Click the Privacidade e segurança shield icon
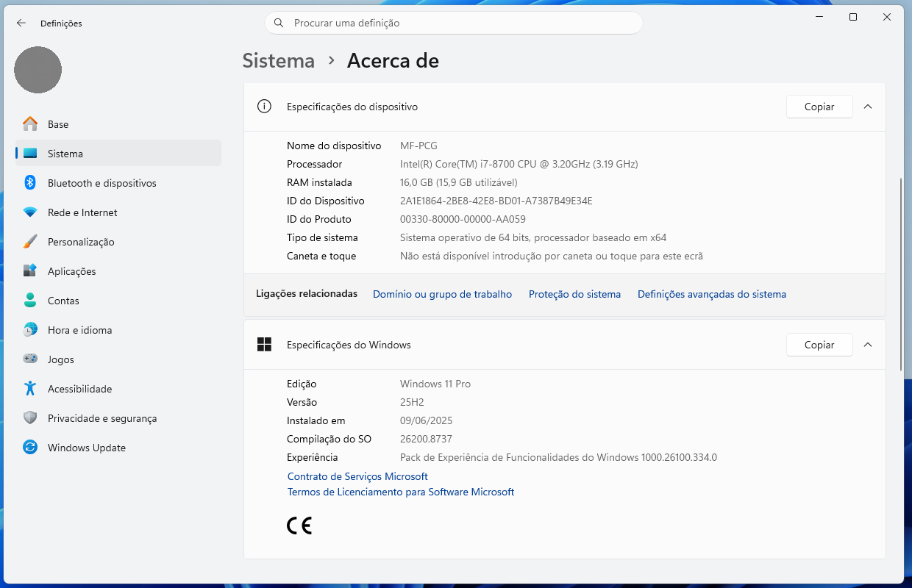 coord(30,418)
